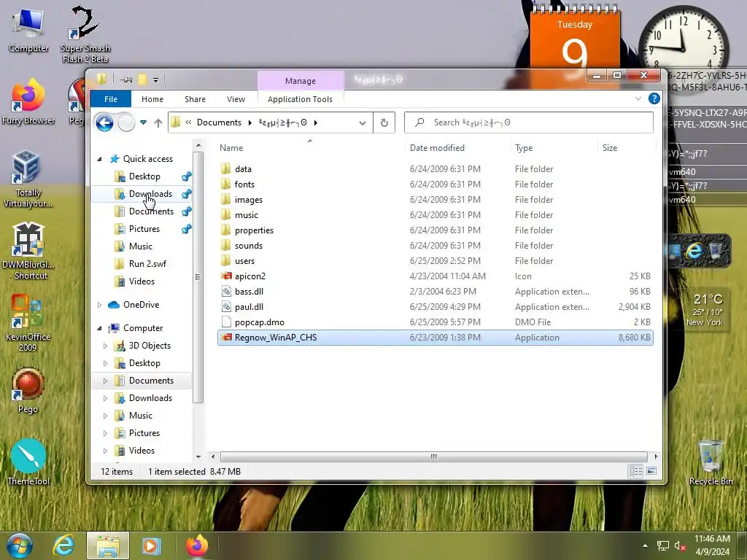Click the Back navigation arrow
The image size is (747, 560).
(104, 122)
